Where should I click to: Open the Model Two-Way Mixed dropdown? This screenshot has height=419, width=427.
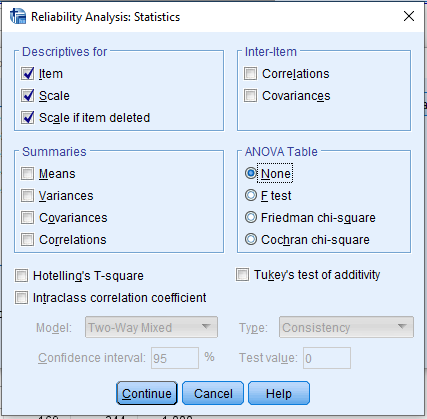(x=151, y=327)
